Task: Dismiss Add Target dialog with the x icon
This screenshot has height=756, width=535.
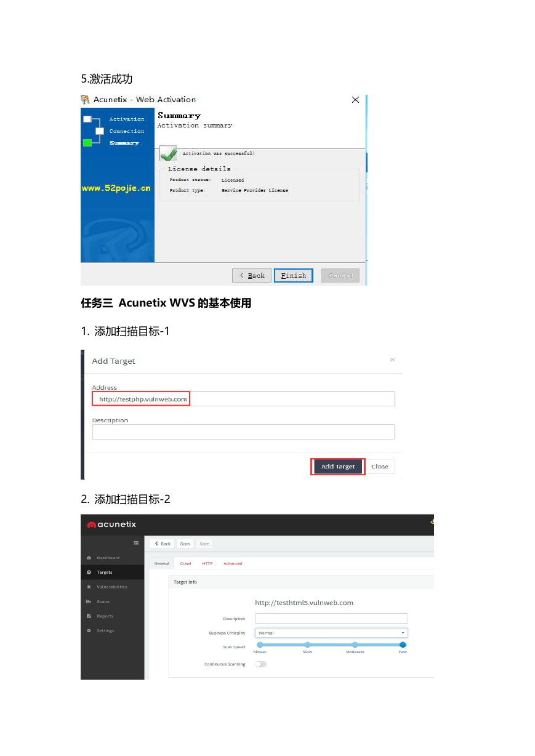Action: coord(392,360)
